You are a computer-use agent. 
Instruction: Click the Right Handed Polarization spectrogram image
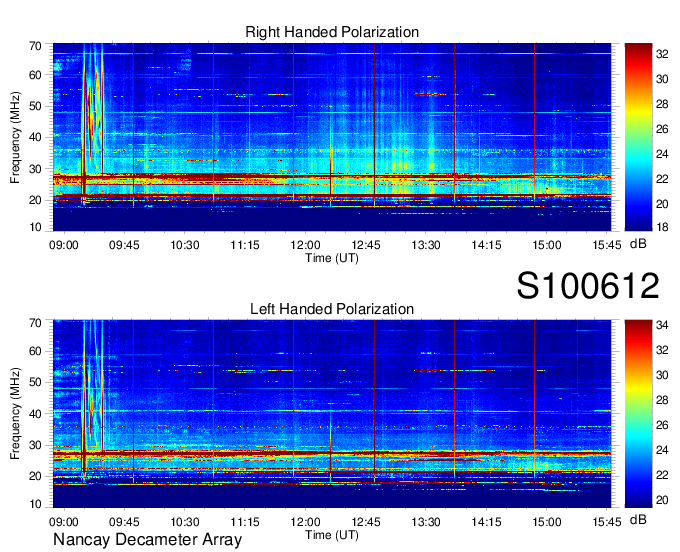[332, 137]
